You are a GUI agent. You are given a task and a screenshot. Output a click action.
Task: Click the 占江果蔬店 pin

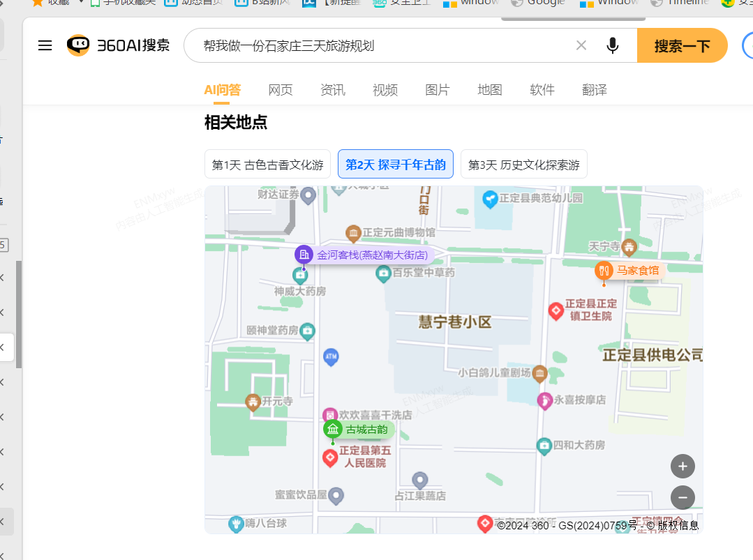point(419,480)
